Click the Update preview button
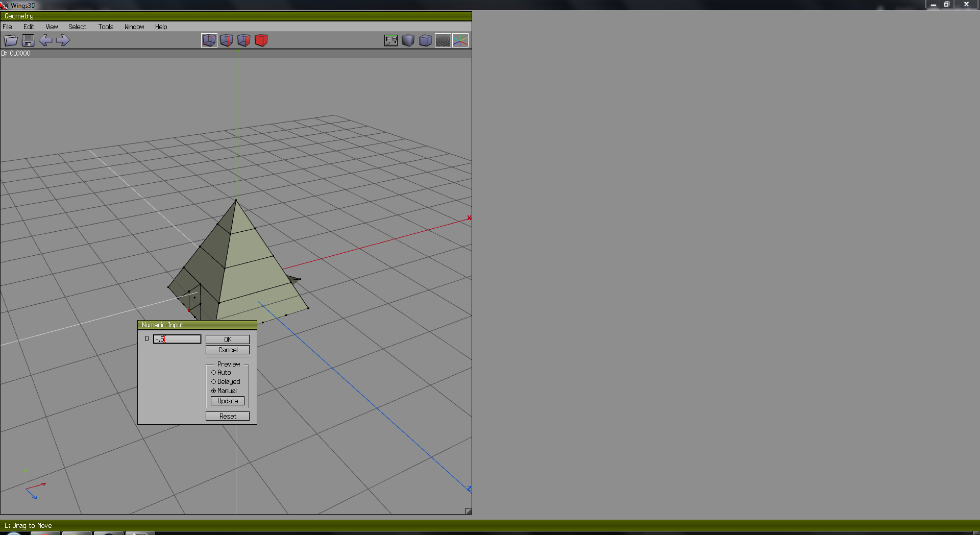Screen dimensions: 980x535 228,401
